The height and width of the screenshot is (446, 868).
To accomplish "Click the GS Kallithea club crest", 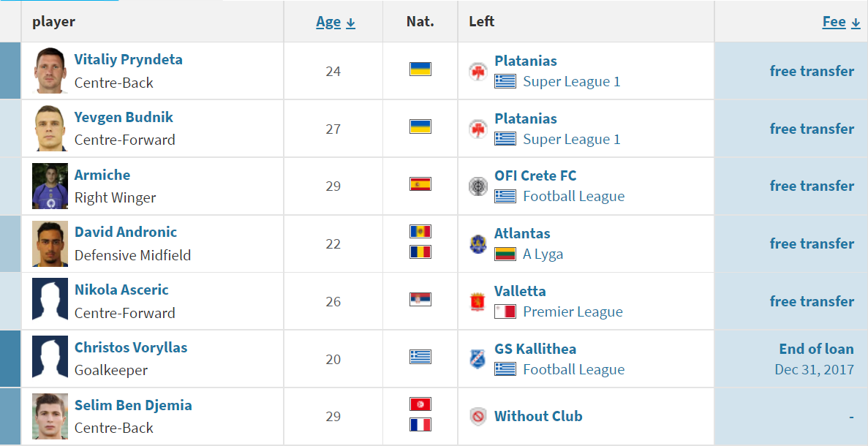I will 478,360.
